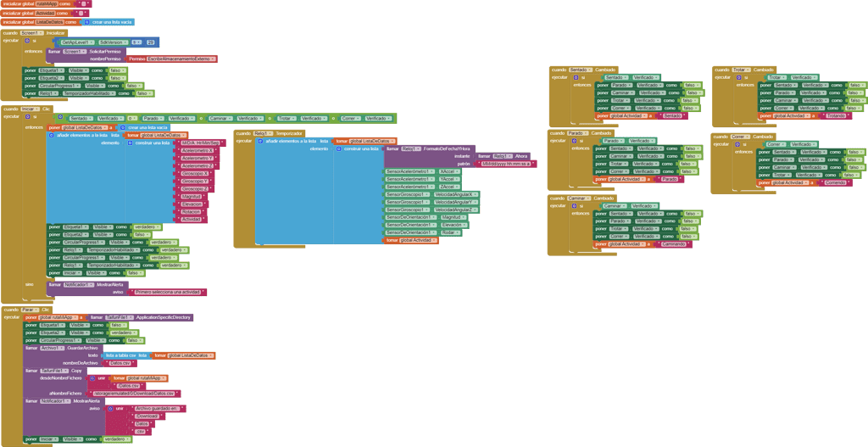Open mutator gear in Trotar.Cambiado 'si' block

[738, 77]
